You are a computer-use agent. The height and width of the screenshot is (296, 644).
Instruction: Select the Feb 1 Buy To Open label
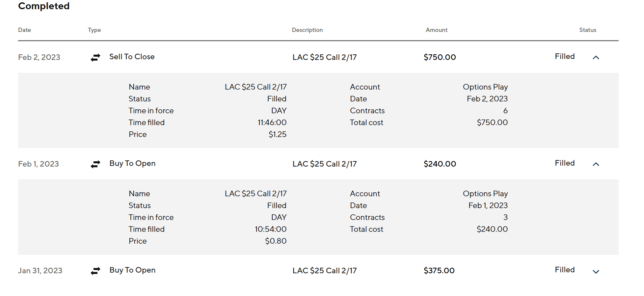tap(132, 163)
